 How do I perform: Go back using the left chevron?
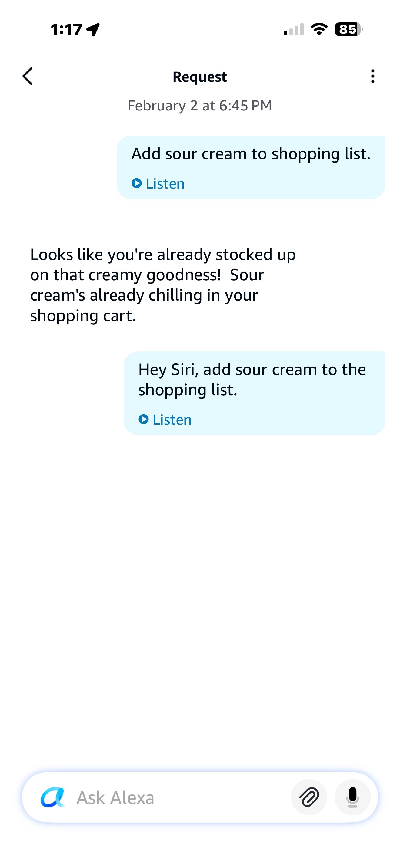(x=28, y=76)
